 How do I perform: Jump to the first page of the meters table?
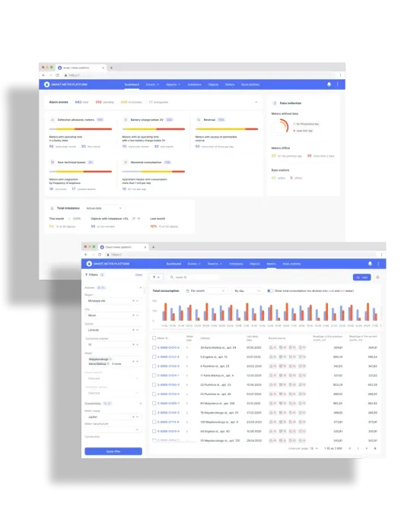(x=349, y=448)
